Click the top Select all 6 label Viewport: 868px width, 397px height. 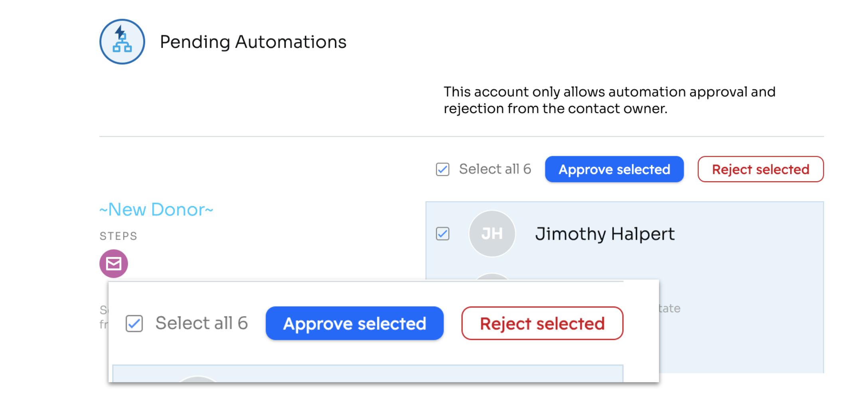coord(495,169)
